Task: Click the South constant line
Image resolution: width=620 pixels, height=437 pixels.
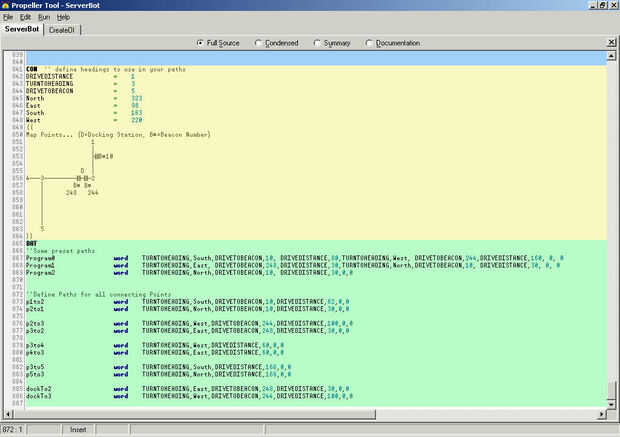Action: pyautogui.click(x=84, y=113)
